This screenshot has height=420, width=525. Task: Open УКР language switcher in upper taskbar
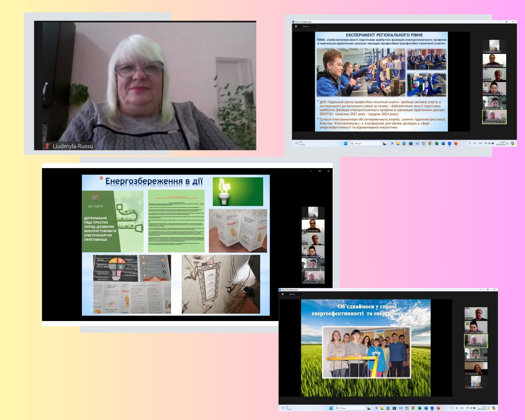click(x=480, y=143)
